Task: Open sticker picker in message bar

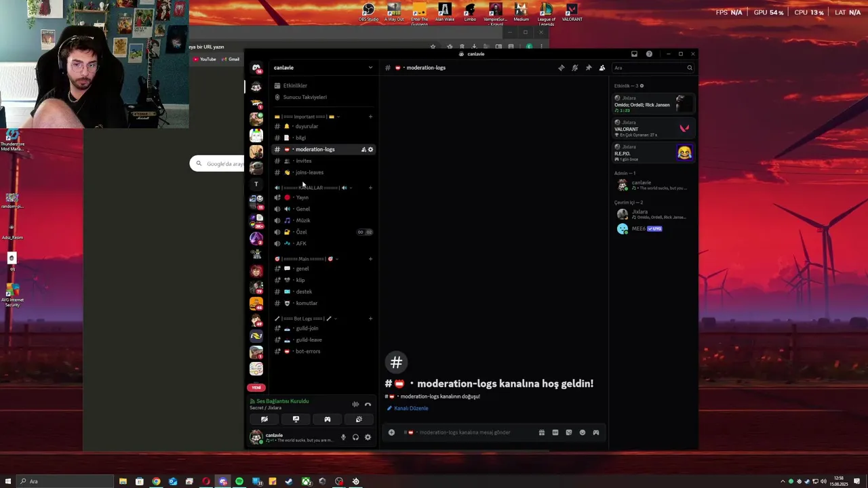Action: tap(568, 432)
